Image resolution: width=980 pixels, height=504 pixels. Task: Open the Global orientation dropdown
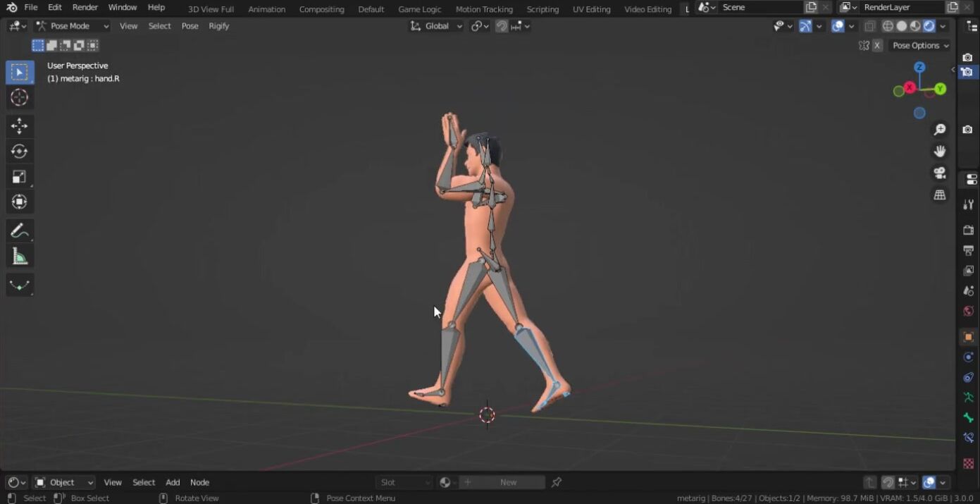point(437,26)
